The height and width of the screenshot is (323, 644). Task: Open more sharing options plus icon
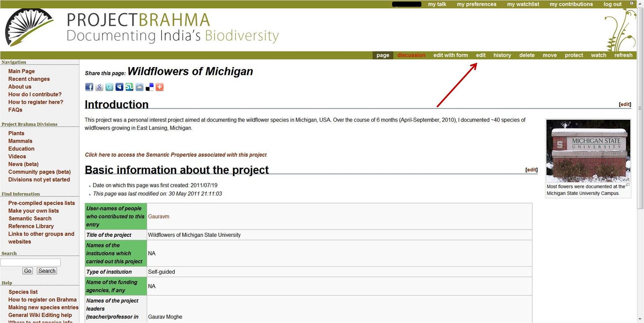click(x=160, y=87)
